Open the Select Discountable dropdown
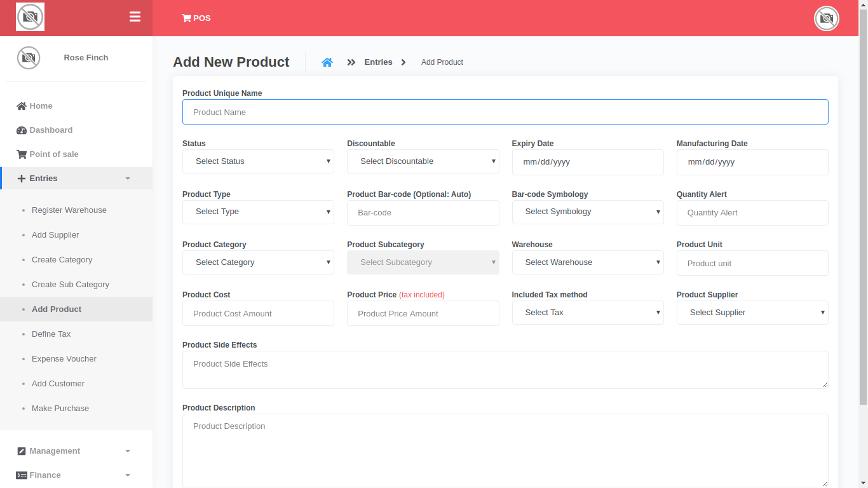The height and width of the screenshot is (488, 868). (x=423, y=161)
